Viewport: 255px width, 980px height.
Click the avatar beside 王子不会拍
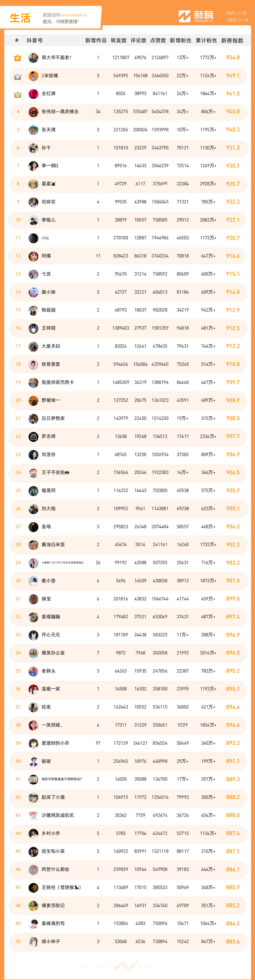[x=34, y=472]
